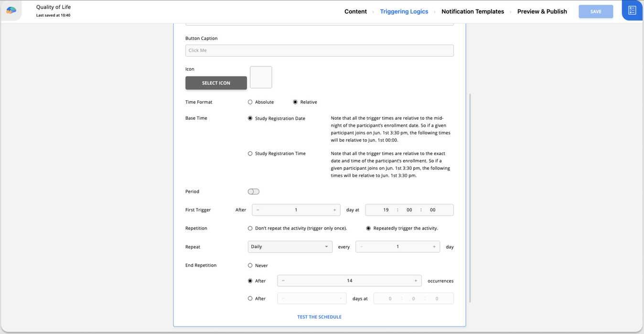The height and width of the screenshot is (334, 644).
Task: Click the app logo icon in header
Action: point(11,10)
